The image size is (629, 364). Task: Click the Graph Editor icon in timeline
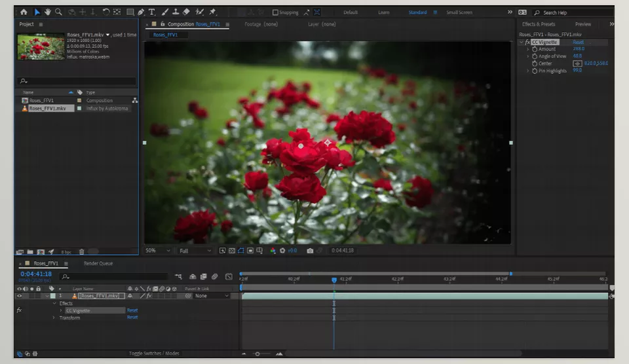(229, 277)
